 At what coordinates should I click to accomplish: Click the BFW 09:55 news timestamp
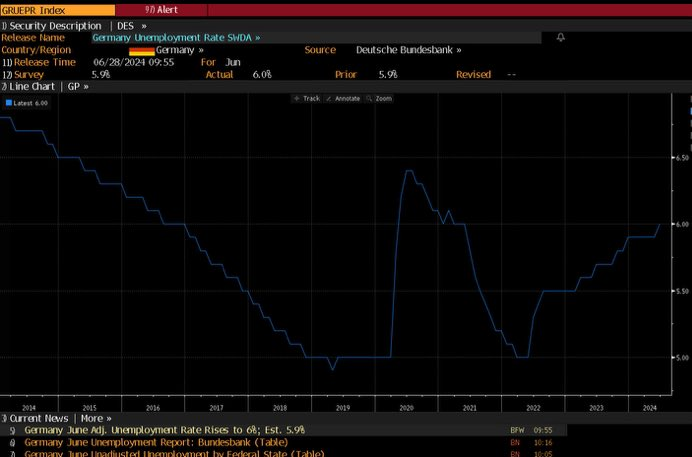pyautogui.click(x=531, y=430)
